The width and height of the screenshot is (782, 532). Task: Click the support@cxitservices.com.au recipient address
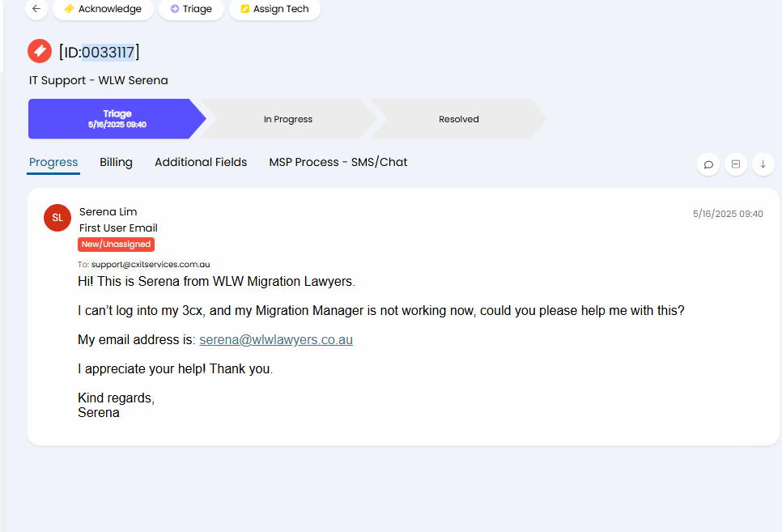tap(151, 265)
